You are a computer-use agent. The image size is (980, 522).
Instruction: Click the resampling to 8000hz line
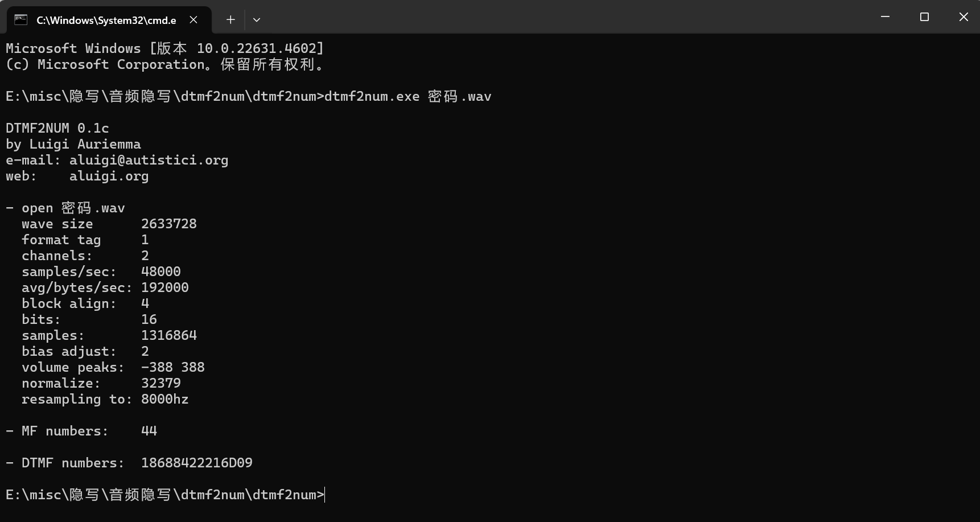tap(105, 399)
